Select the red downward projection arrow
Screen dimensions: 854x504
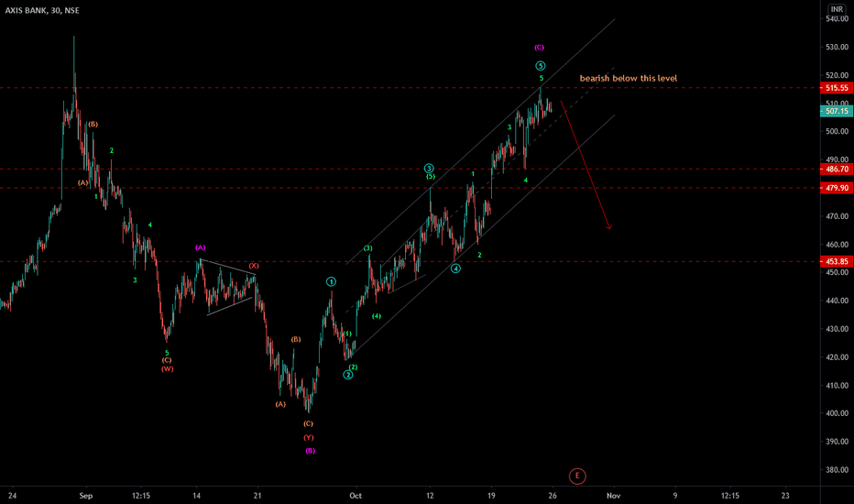(x=586, y=165)
